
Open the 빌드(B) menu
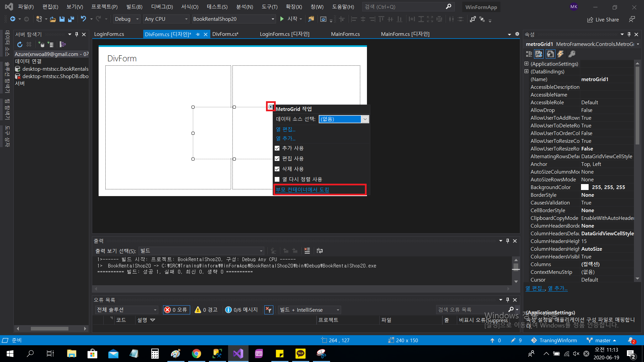point(134,7)
